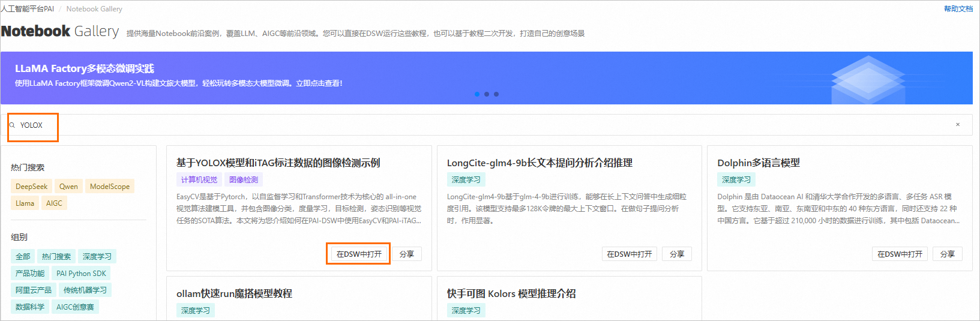Click the YOLOX card description text
The height and width of the screenshot is (321, 980).
[x=299, y=209]
